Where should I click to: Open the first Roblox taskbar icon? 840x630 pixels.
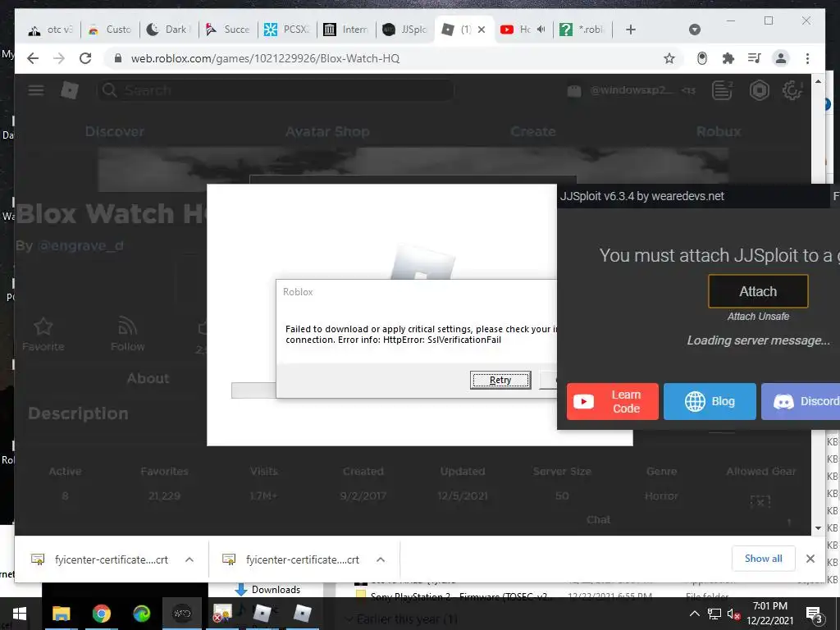tap(262, 614)
